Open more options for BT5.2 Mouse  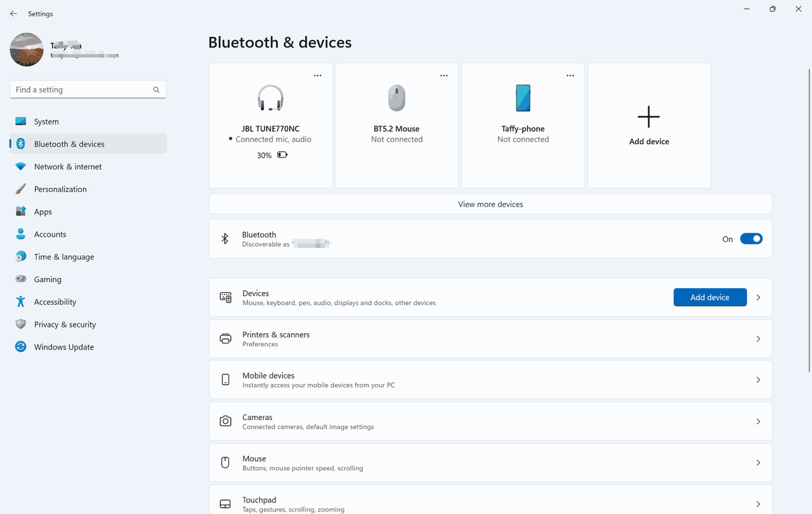[444, 76]
